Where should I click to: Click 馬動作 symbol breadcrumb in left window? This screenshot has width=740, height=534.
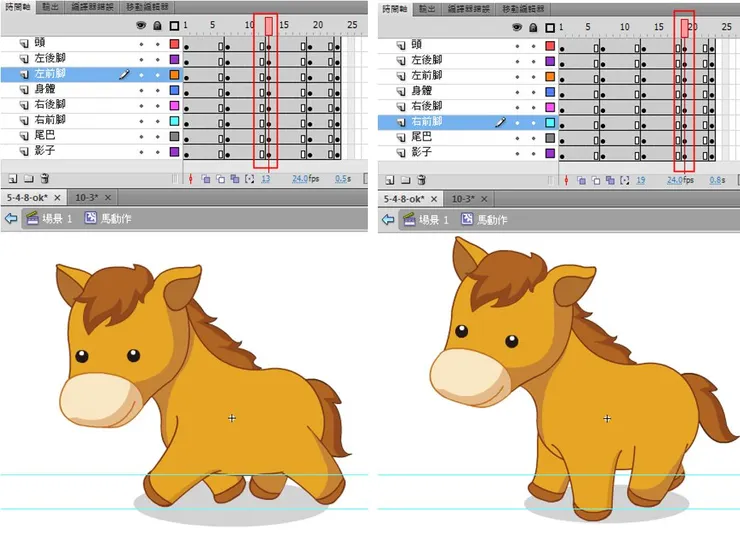point(108,218)
